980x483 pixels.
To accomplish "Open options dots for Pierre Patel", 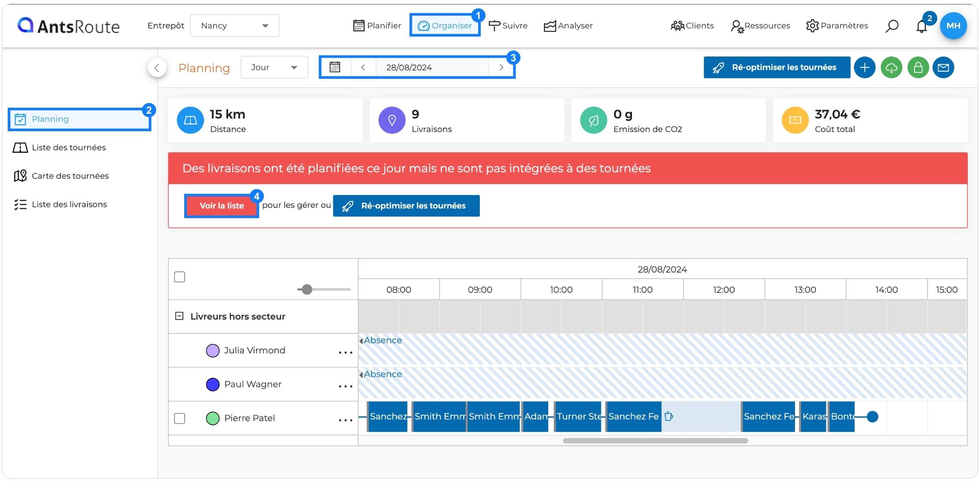I will pos(345,420).
